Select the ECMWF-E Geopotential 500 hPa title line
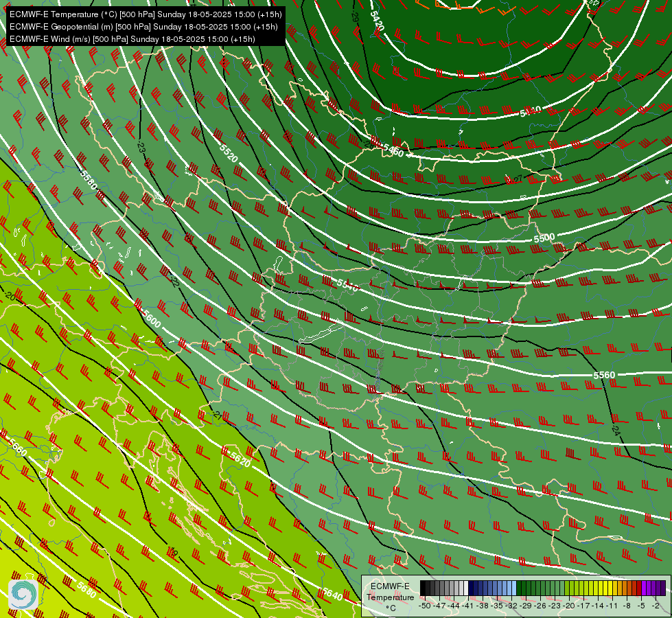 143,27
